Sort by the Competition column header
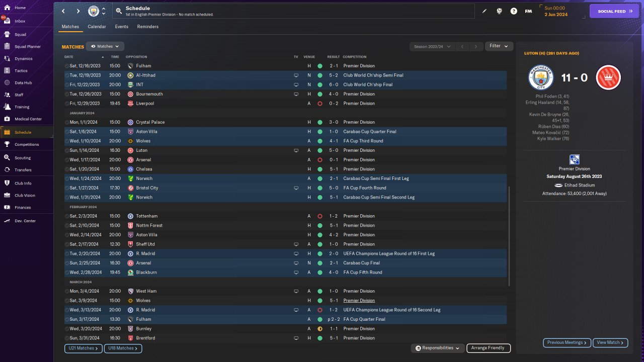 point(355,57)
